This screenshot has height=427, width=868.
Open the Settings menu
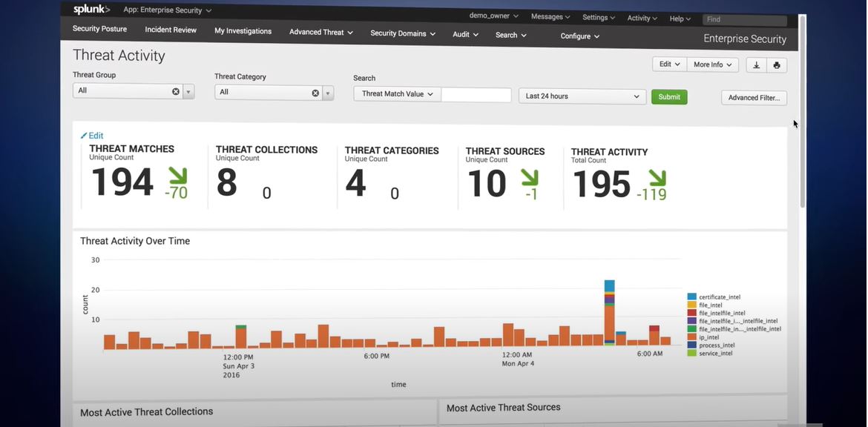pos(599,18)
